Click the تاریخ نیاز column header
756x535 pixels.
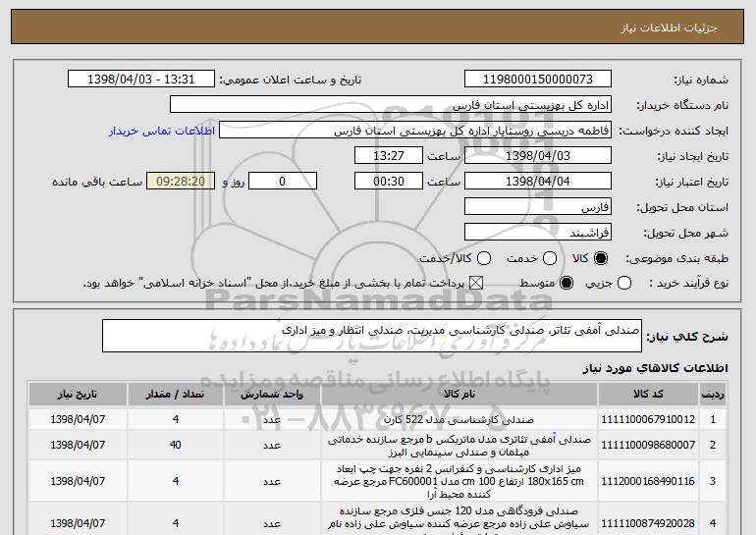pos(78,395)
